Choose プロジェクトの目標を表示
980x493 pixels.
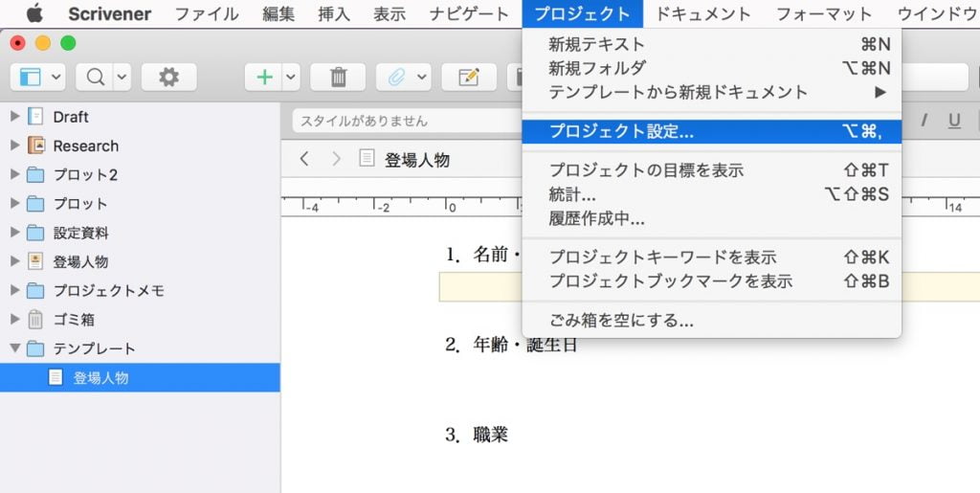point(712,170)
